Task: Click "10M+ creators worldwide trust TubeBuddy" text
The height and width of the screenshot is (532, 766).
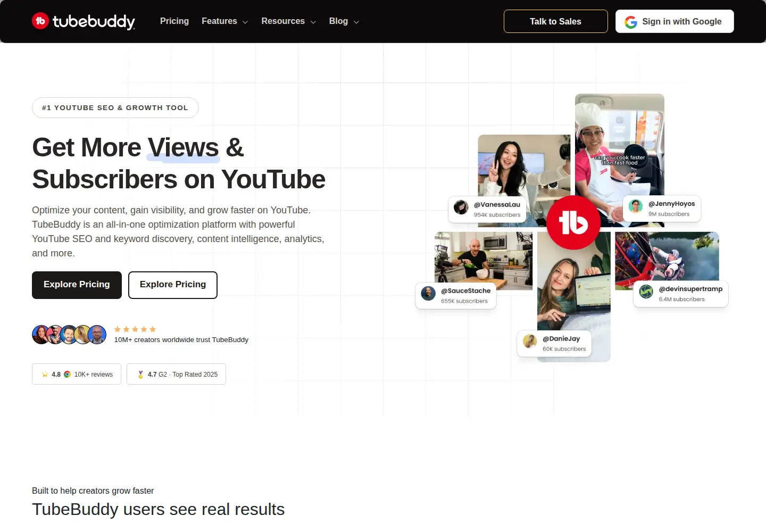Action: [181, 340]
